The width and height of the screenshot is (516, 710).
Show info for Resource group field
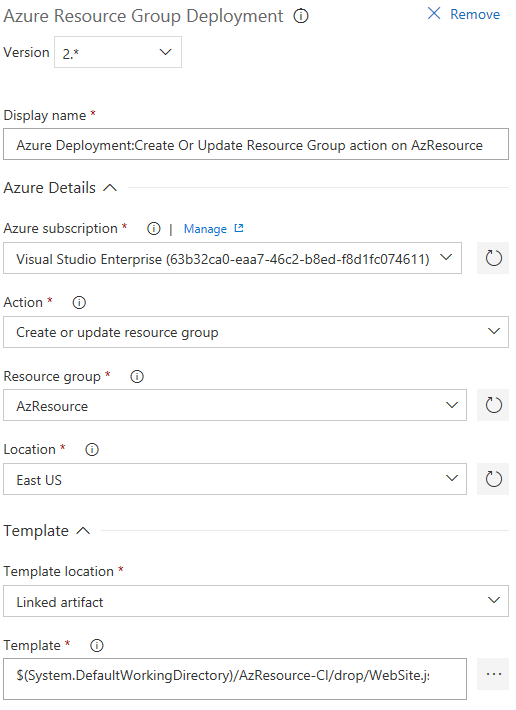click(137, 377)
